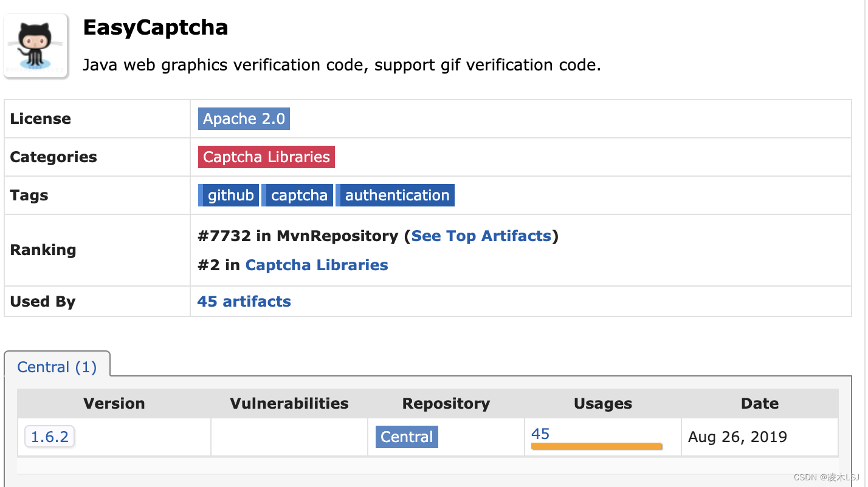Viewport: 868px width, 487px height.
Task: Open the Apache 2.0 license badge
Action: (x=244, y=118)
